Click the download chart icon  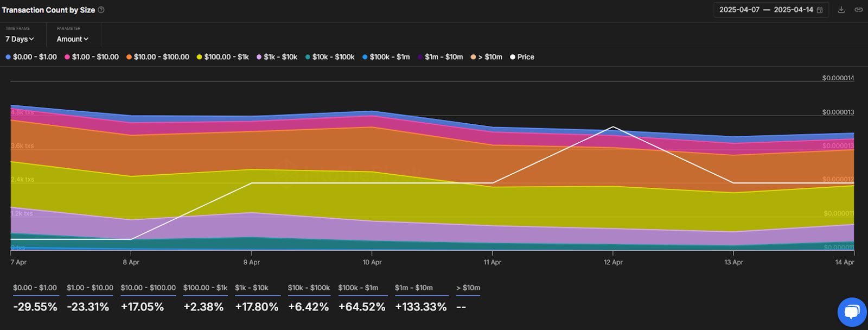pyautogui.click(x=841, y=10)
